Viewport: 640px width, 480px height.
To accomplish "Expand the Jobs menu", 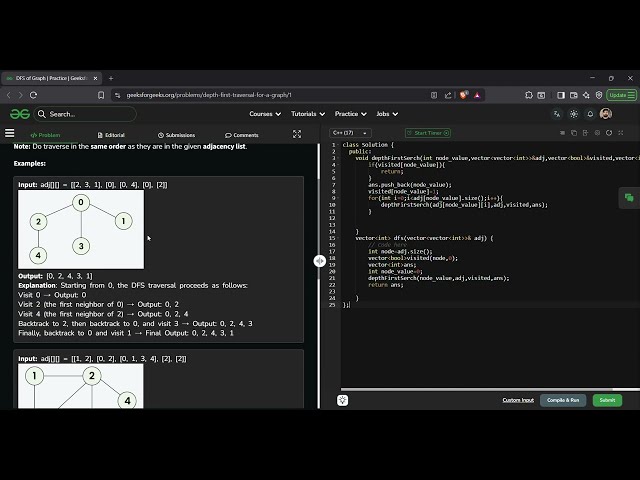I will point(387,114).
